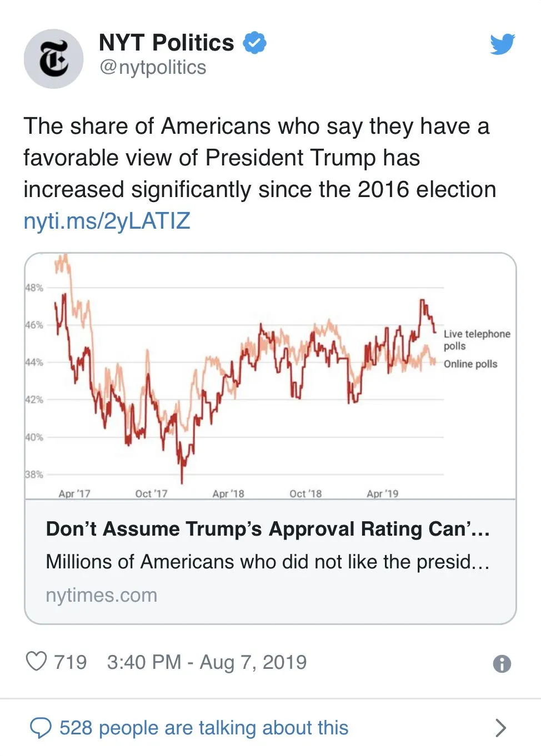Click the "Millions of Americans" article description

(x=267, y=562)
